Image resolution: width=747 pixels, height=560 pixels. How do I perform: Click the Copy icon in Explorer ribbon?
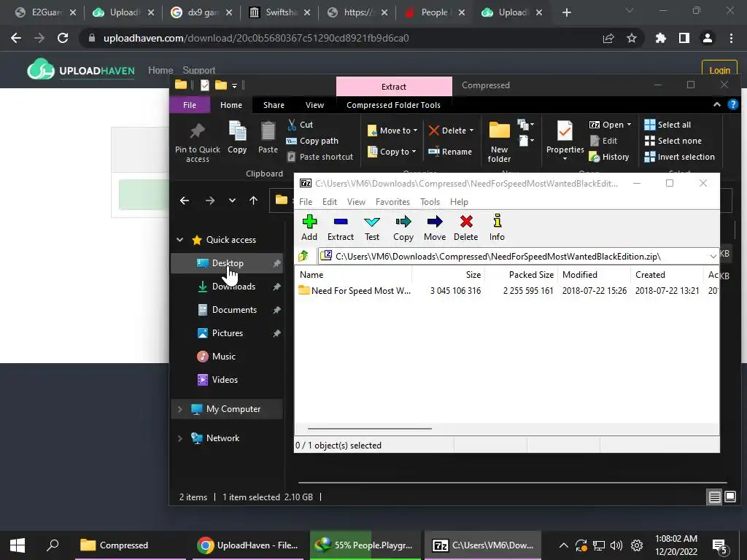237,138
